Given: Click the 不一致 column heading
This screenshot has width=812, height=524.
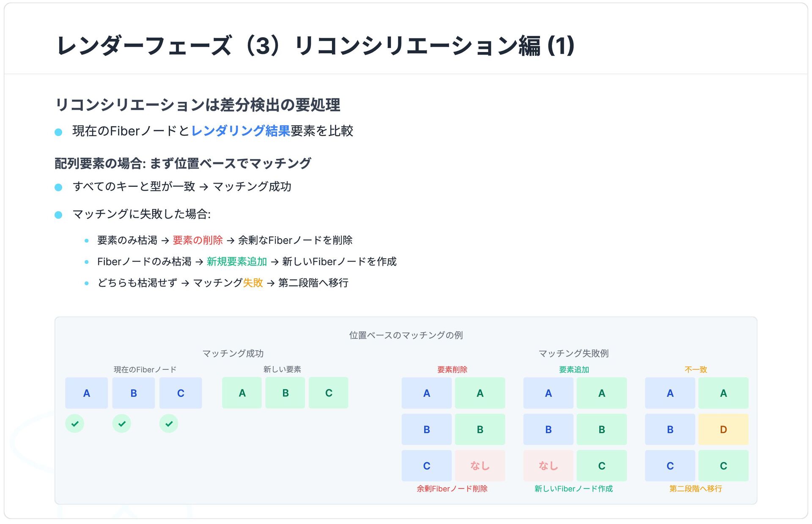Looking at the screenshot, I should (696, 369).
